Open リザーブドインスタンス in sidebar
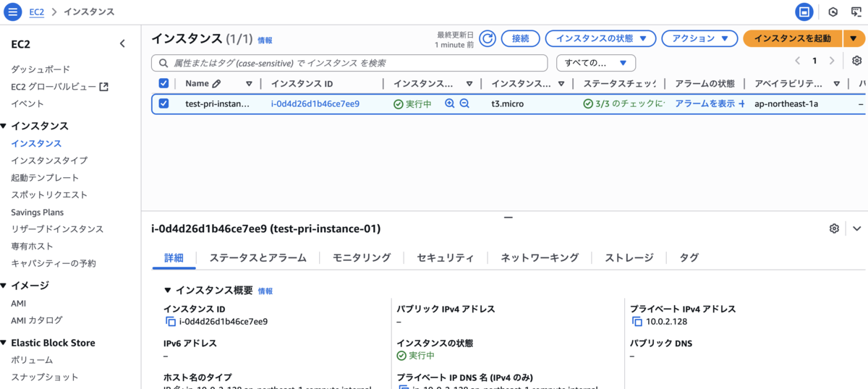Viewport: 868px width, 389px height. (57, 228)
